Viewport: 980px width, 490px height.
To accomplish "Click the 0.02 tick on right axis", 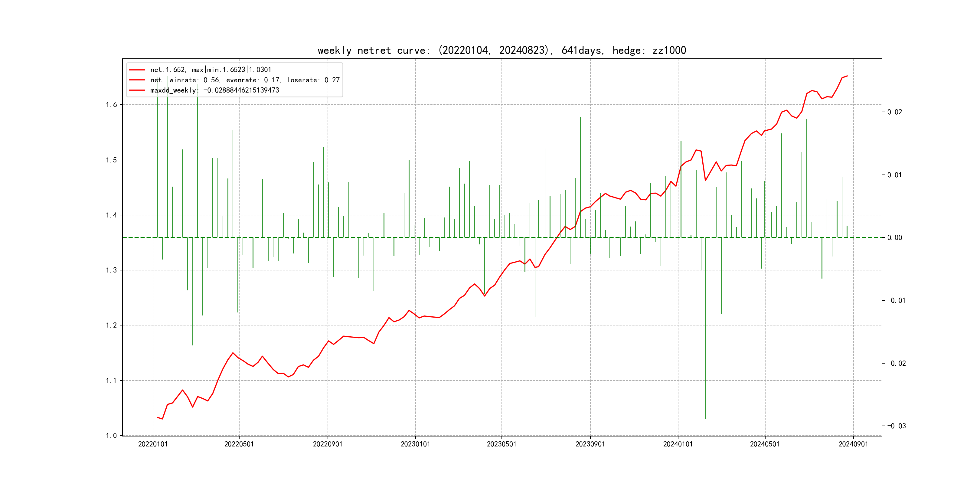I will (x=894, y=112).
